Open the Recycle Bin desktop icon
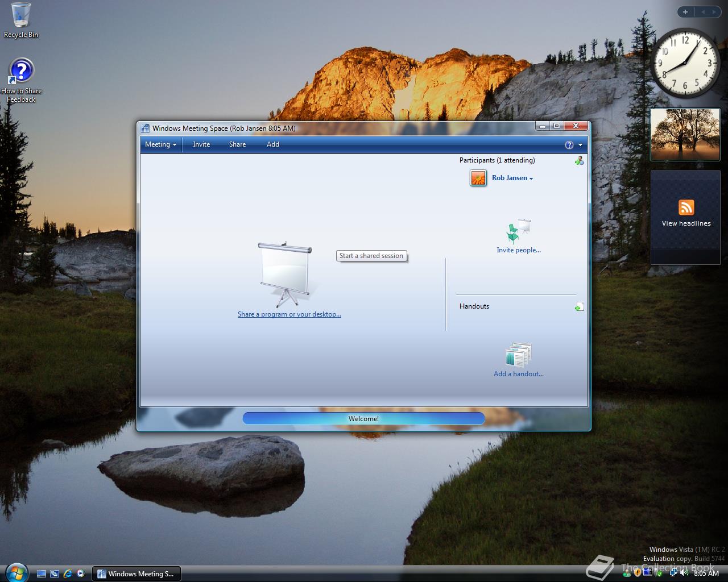 (21, 20)
